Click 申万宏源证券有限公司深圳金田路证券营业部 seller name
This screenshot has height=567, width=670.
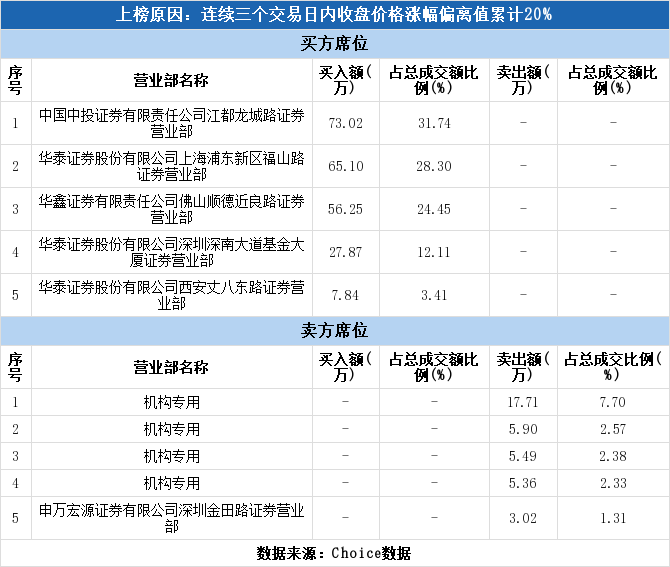[x=171, y=518]
